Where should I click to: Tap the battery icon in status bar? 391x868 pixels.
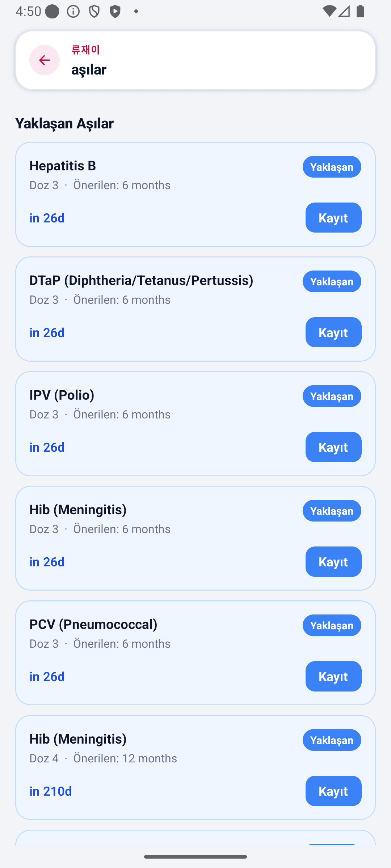point(360,11)
